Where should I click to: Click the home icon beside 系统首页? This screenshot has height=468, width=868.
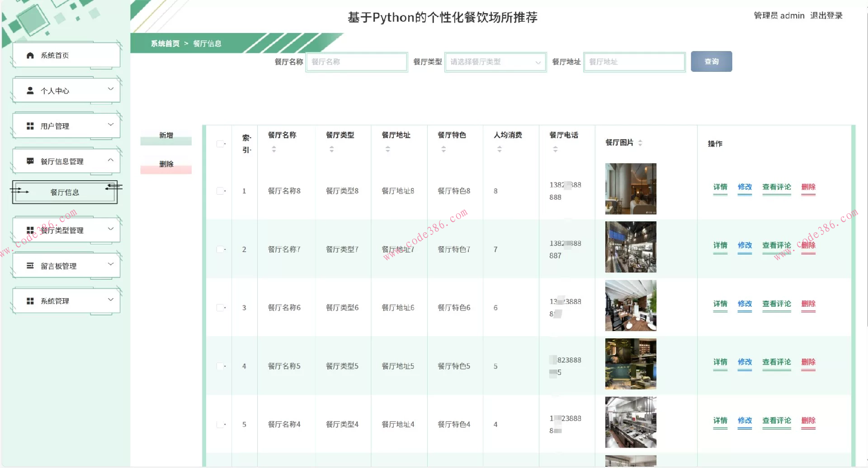30,55
